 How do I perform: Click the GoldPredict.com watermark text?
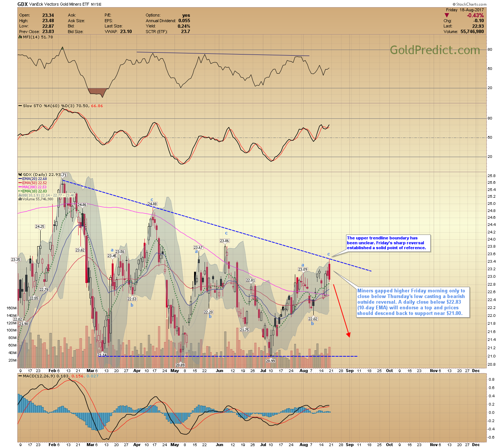[x=435, y=50]
